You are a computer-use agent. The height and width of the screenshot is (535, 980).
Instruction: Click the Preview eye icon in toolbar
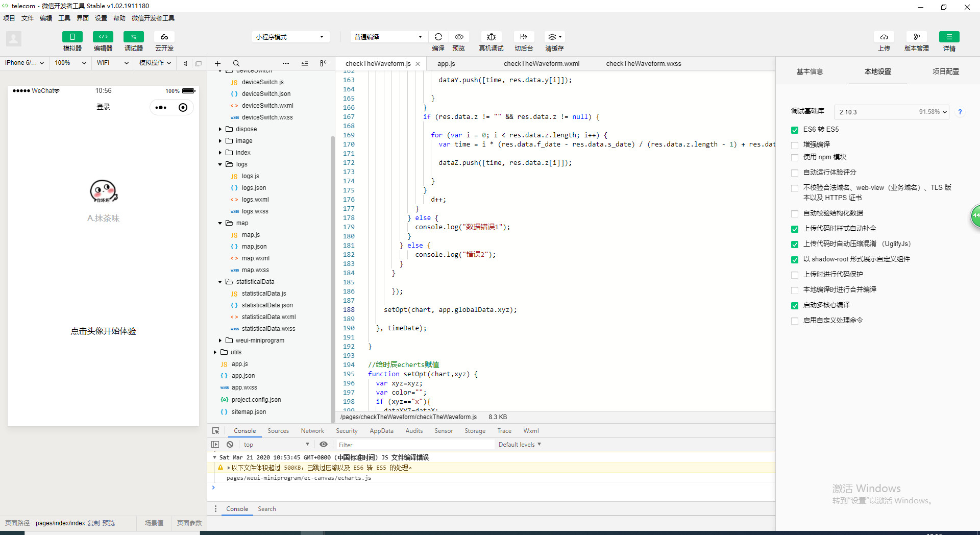tap(459, 37)
